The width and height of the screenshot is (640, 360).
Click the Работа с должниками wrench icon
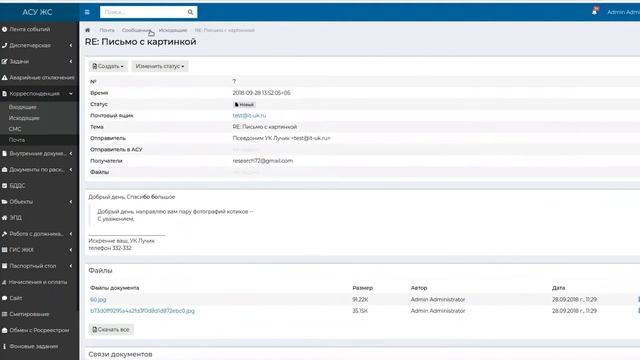click(4, 234)
